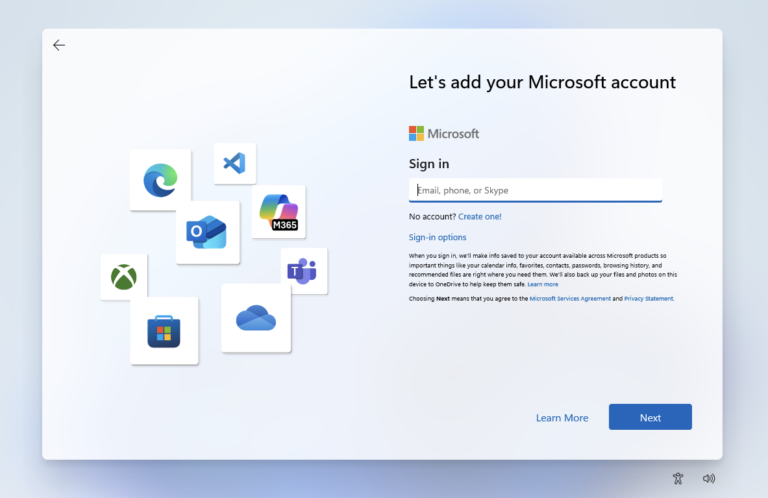Click the Learn More button beside Next
Viewport: 768px width, 498px height.
click(562, 418)
